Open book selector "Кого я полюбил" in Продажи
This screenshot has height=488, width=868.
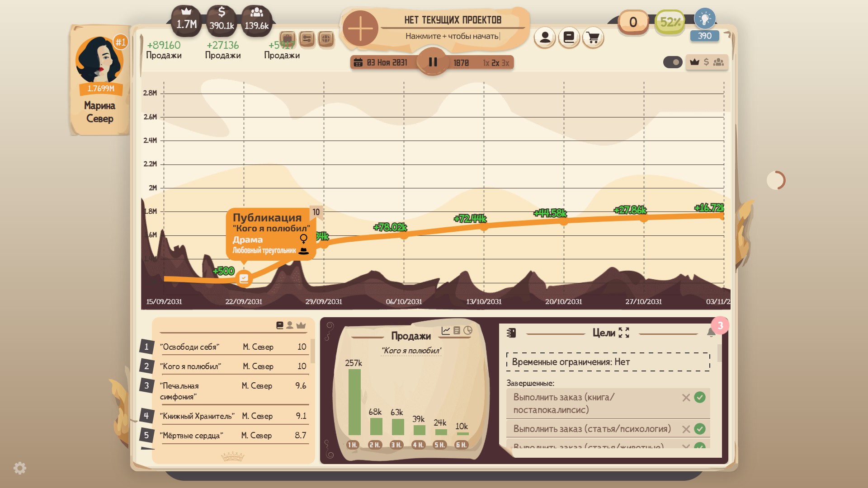[411, 351]
